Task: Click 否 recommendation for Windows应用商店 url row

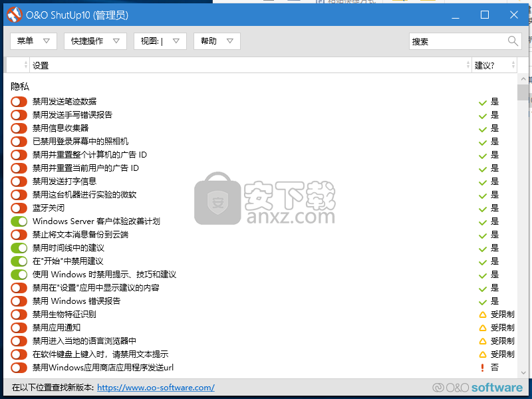Action: click(495, 368)
